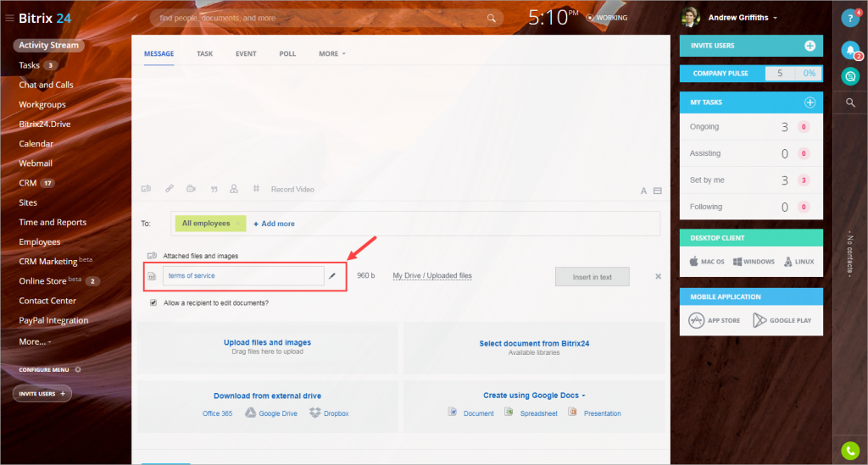Screen dimensions: 868x465
Task: Switch to the Event tab
Action: coord(246,53)
